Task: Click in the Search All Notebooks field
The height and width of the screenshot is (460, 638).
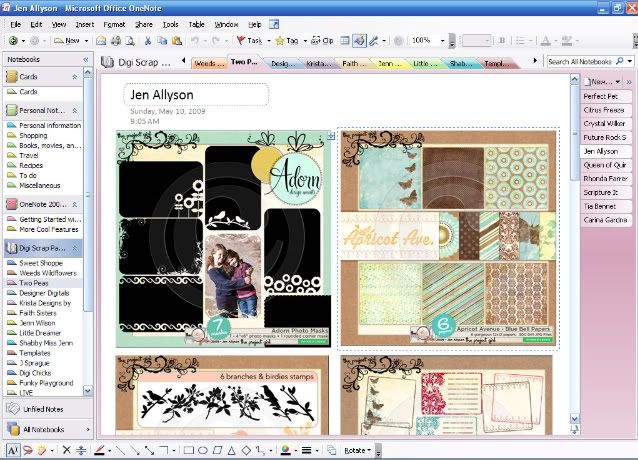Action: coord(581,61)
